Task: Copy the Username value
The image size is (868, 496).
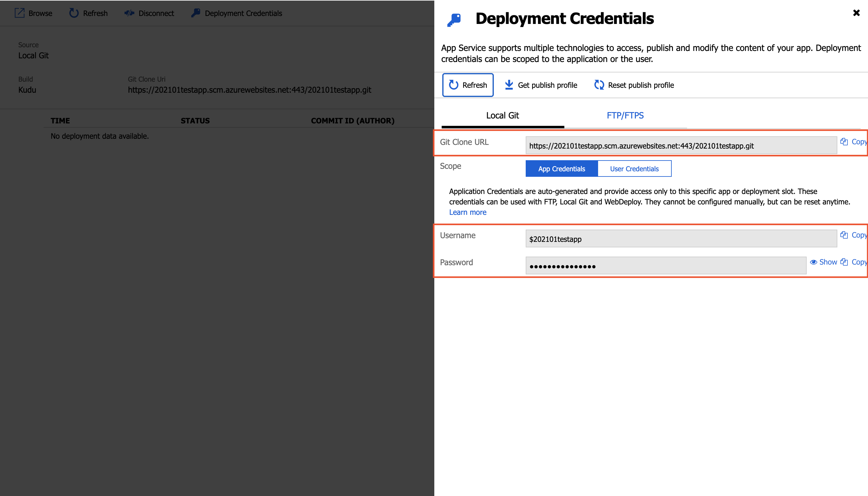Action: (x=854, y=235)
